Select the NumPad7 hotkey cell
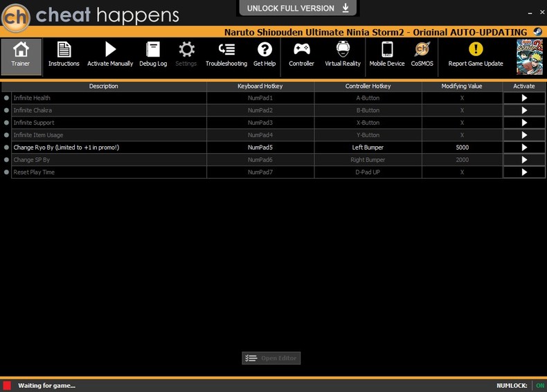Image resolution: width=547 pixels, height=392 pixels. pos(260,172)
